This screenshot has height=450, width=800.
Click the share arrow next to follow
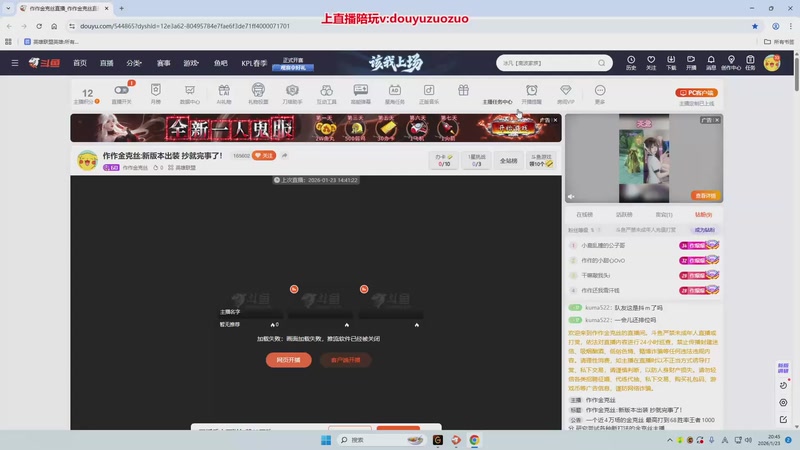point(285,156)
